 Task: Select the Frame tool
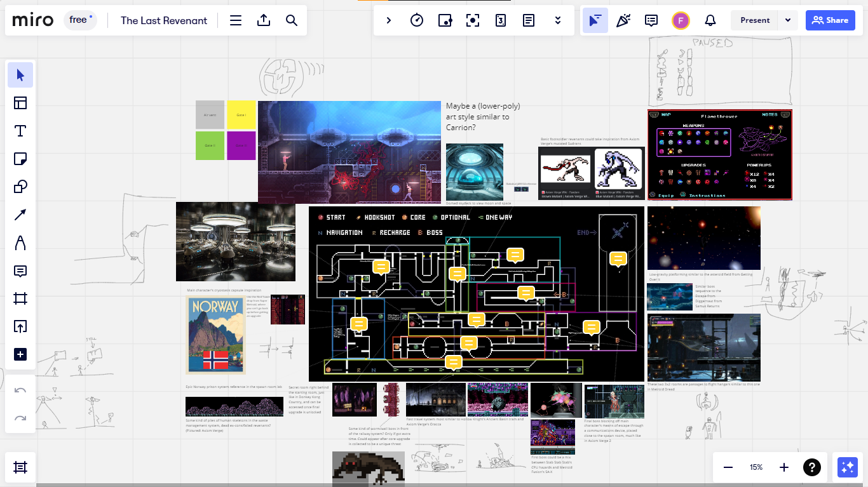[x=20, y=298]
